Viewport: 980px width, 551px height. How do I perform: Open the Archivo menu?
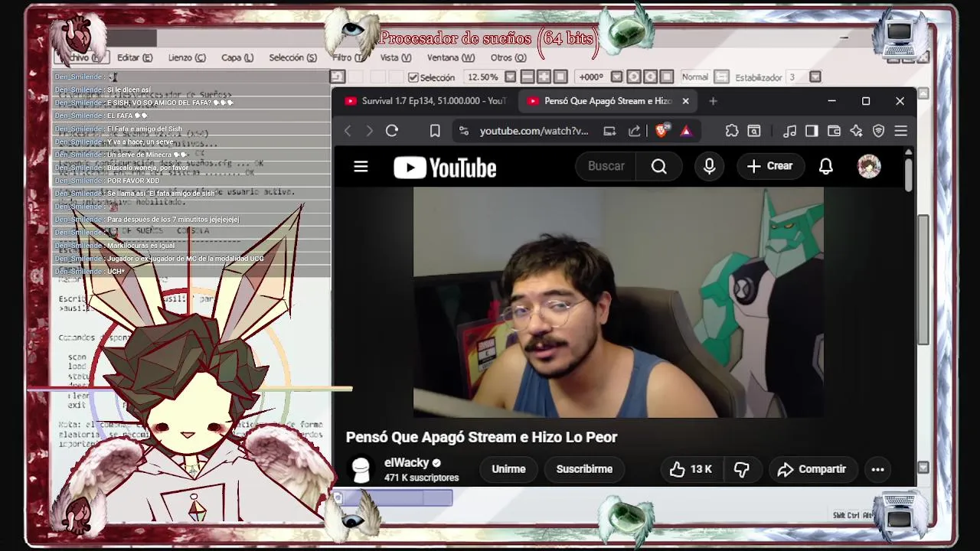[x=82, y=57]
